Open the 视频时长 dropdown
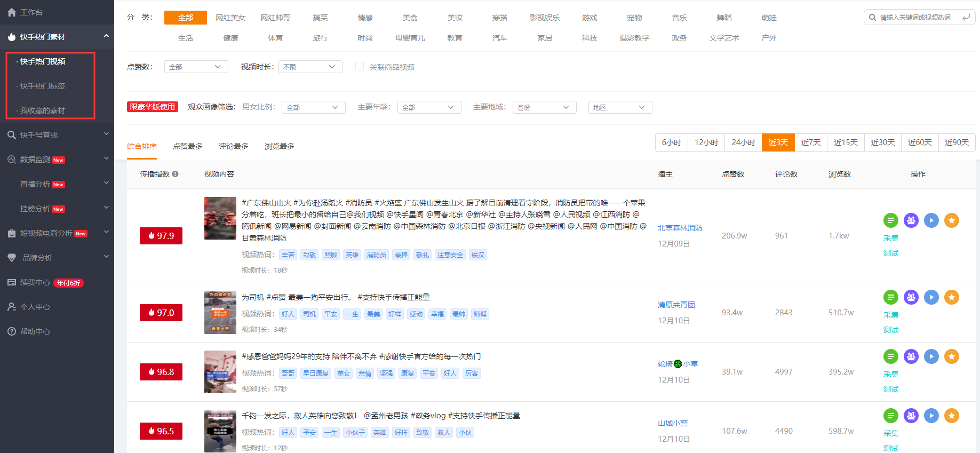 (x=310, y=67)
